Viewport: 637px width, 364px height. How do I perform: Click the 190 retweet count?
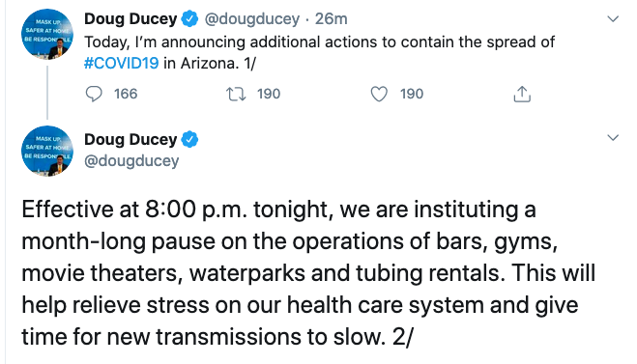269,94
